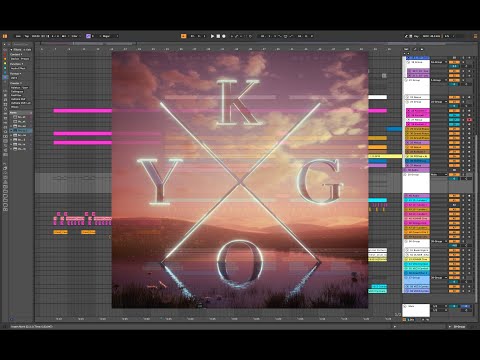
Task: Open the Cue Out dropdown on Main track
Action: point(439,306)
